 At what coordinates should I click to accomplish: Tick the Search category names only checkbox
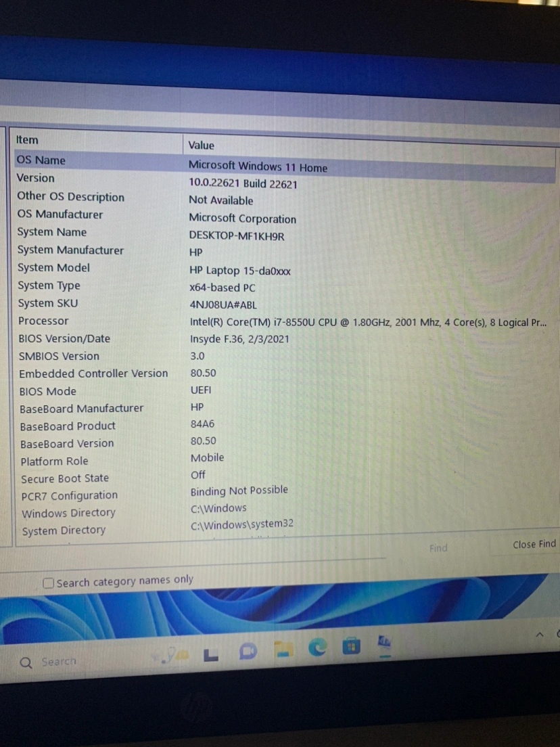(48, 583)
